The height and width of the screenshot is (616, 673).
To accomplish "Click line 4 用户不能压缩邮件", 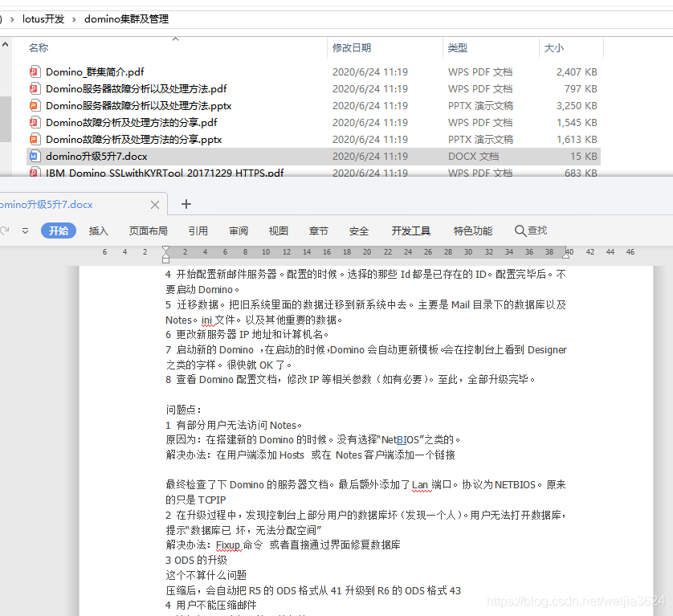I will (211, 606).
